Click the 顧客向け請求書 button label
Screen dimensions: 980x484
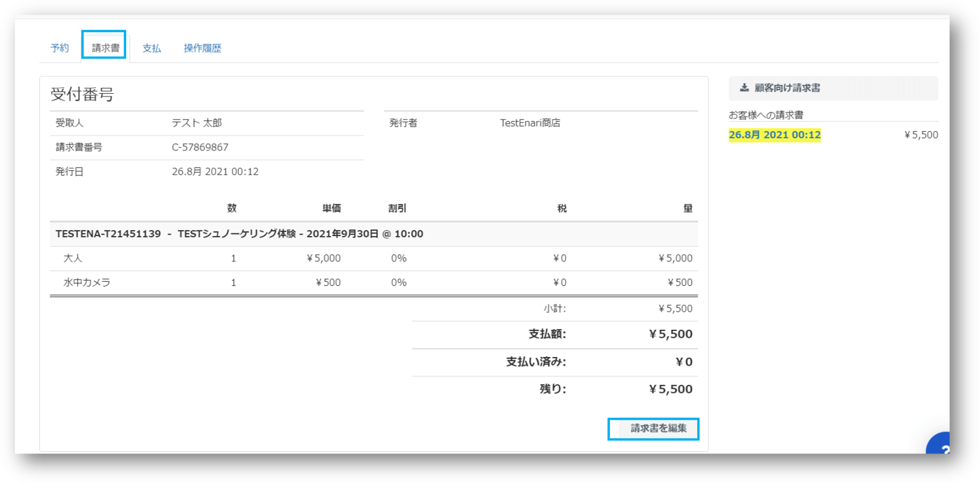coord(787,88)
